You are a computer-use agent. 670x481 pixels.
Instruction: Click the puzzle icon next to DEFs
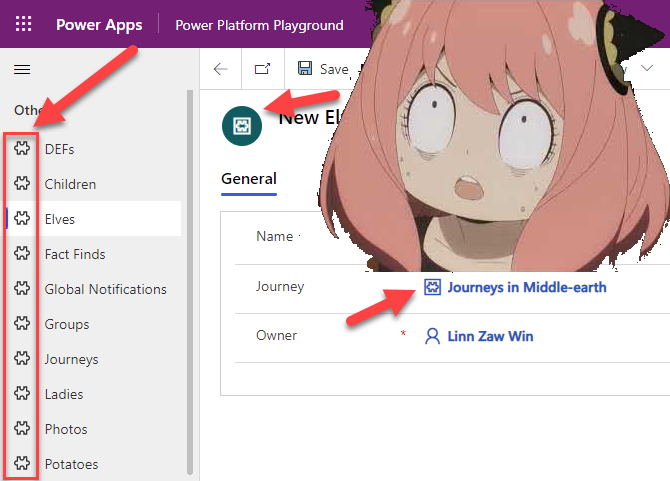pos(22,149)
